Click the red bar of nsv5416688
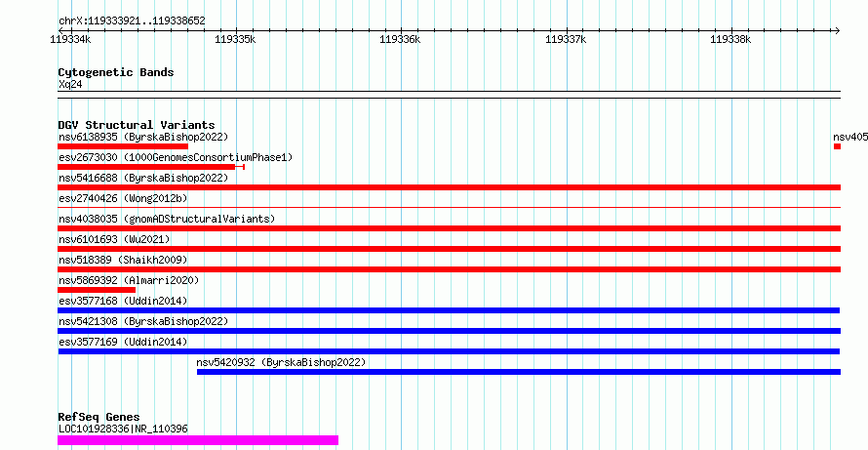The height and width of the screenshot is (450, 868). (450, 187)
